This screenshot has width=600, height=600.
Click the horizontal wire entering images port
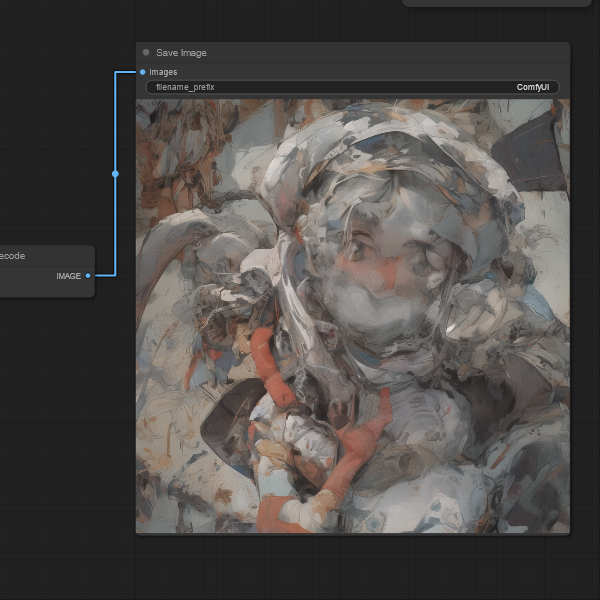[x=127, y=72]
